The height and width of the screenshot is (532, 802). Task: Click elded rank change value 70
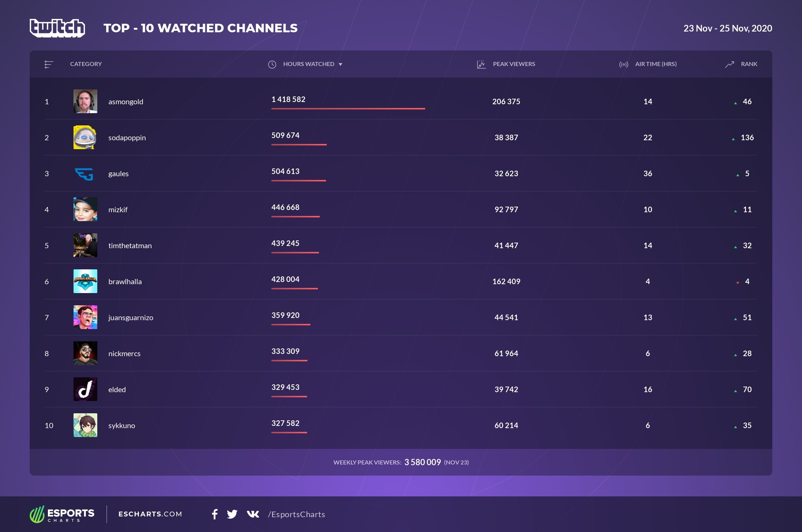747,389
